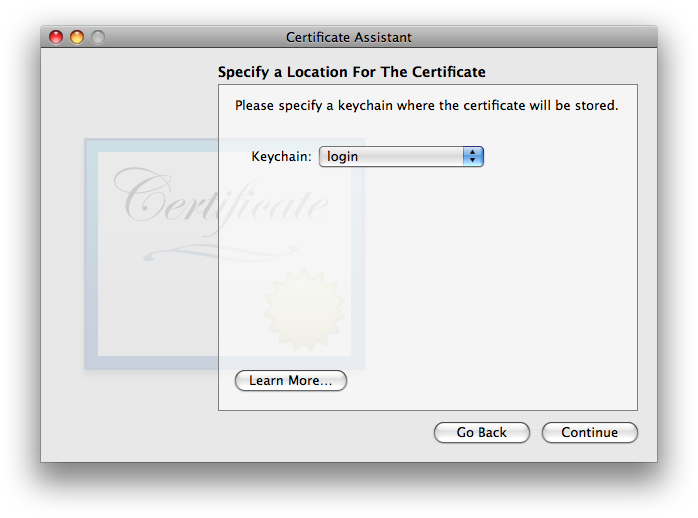Click Continue to proceed
Viewport: 698px width, 518px height.
coord(589,432)
